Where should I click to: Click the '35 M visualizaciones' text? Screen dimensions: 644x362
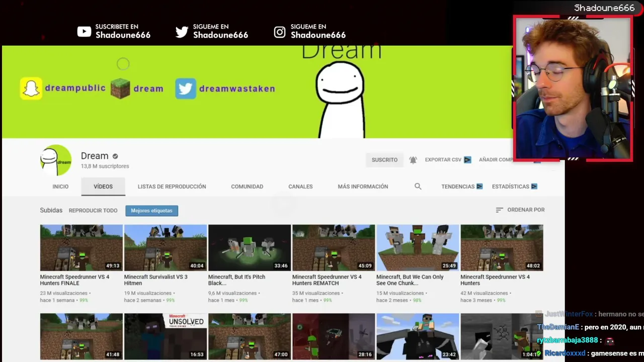[x=316, y=293]
